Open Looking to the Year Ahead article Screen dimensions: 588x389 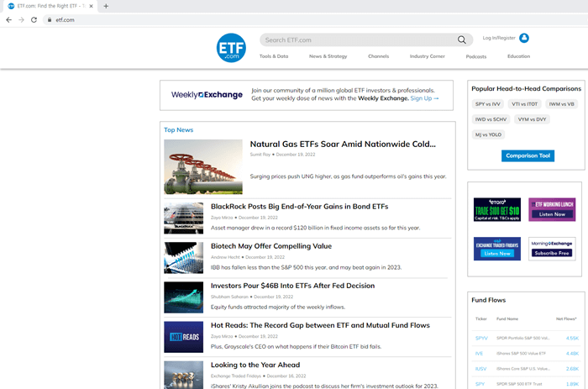pos(255,365)
